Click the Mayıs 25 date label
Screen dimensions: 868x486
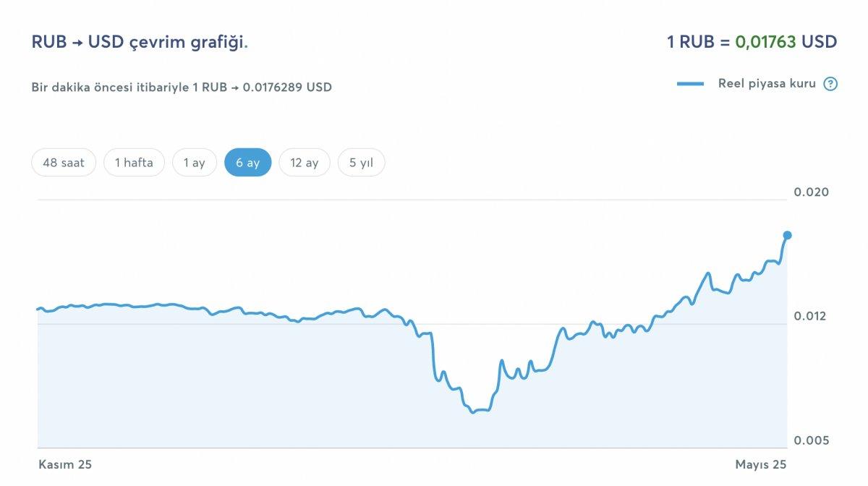pyautogui.click(x=761, y=465)
